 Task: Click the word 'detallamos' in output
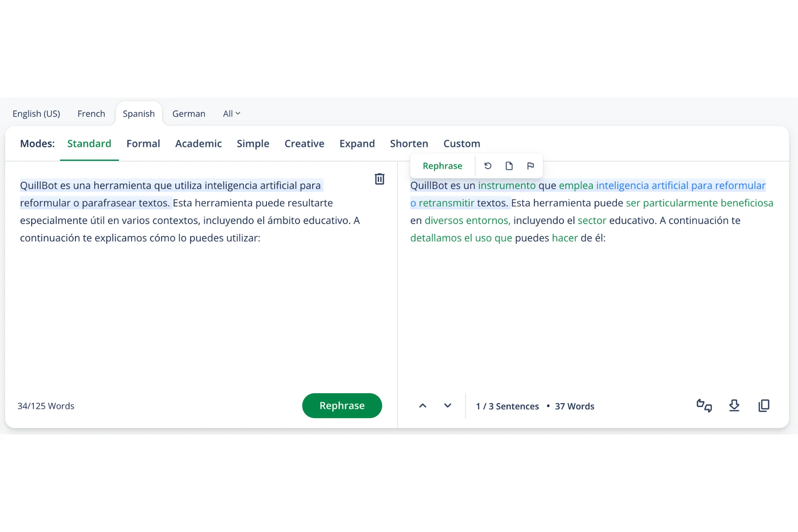[436, 238]
